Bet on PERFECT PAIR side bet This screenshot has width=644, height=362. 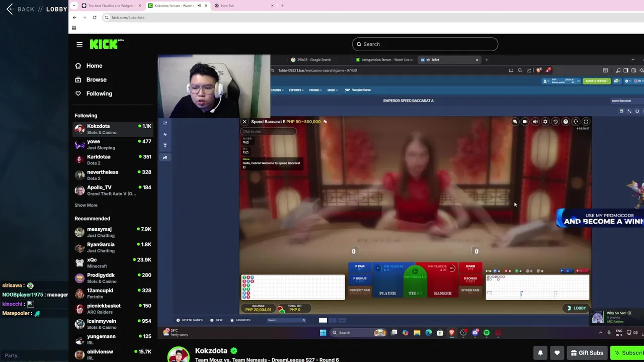pos(360,292)
